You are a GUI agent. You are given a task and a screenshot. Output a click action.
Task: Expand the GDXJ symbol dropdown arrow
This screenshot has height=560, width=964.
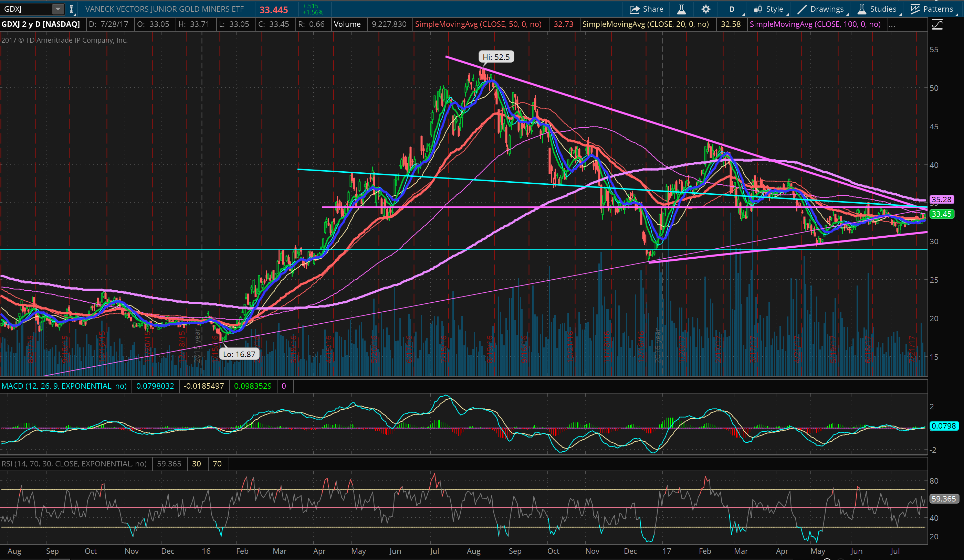pyautogui.click(x=58, y=9)
